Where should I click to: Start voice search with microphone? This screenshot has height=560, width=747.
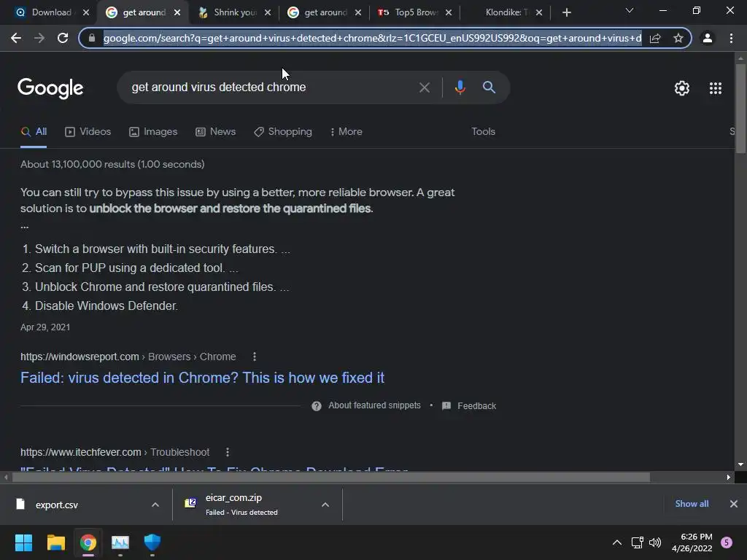point(460,87)
